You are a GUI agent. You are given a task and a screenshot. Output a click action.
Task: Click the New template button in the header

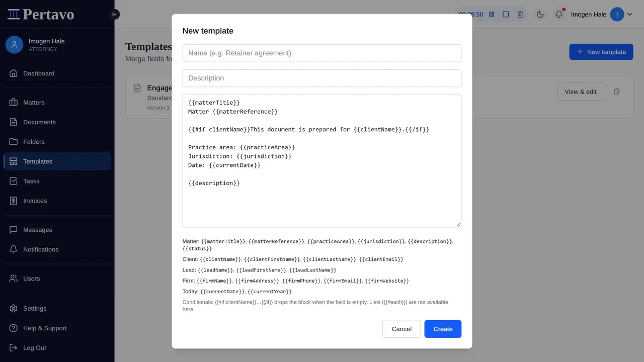601,52
